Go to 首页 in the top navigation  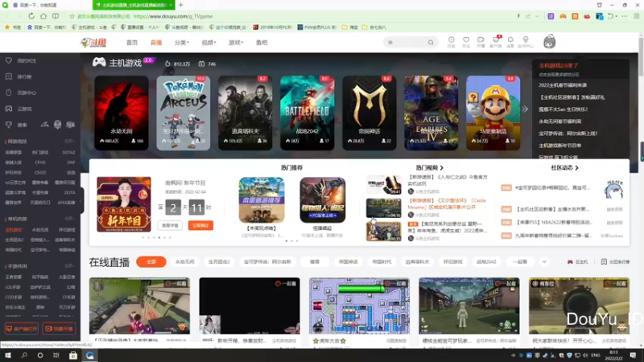click(x=132, y=43)
